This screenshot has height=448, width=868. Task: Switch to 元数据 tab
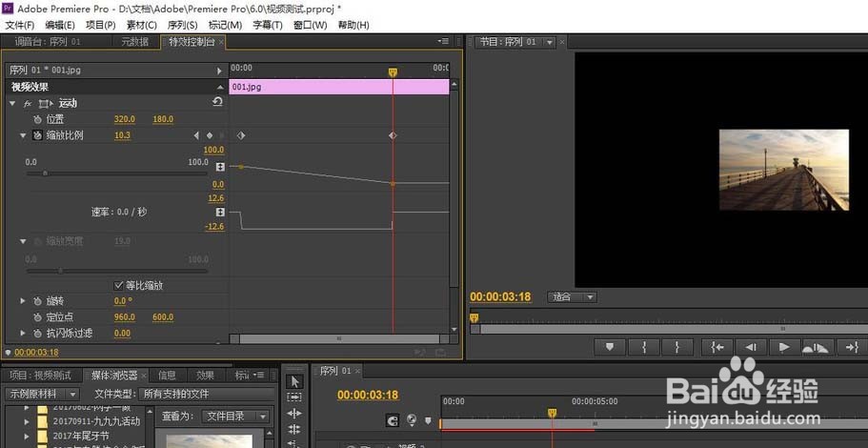pyautogui.click(x=135, y=42)
